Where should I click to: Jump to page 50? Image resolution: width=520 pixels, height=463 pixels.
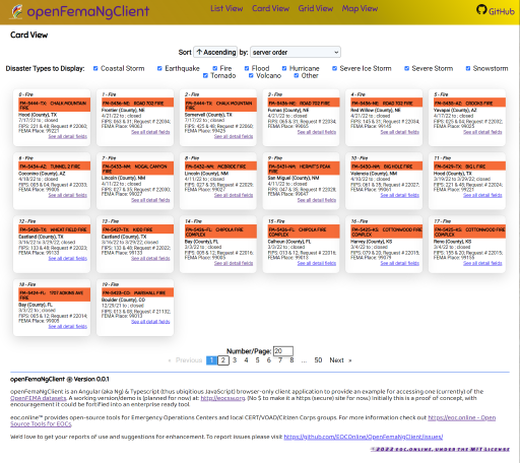(x=318, y=360)
